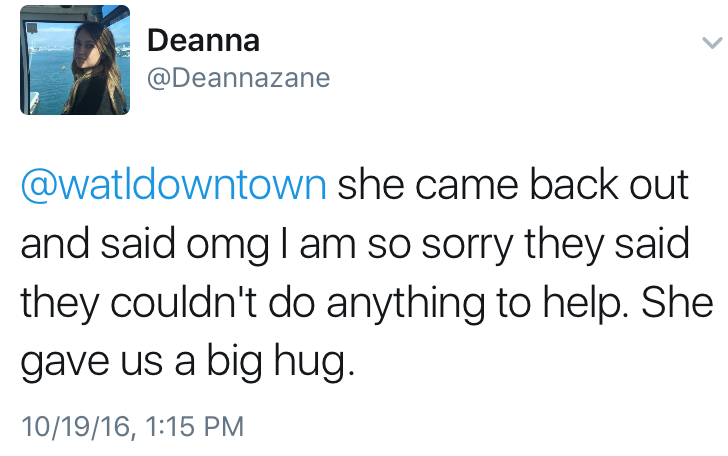Screen dimensions: 728x456
Task: Click the word "they" starting line three
Action: [55, 302]
